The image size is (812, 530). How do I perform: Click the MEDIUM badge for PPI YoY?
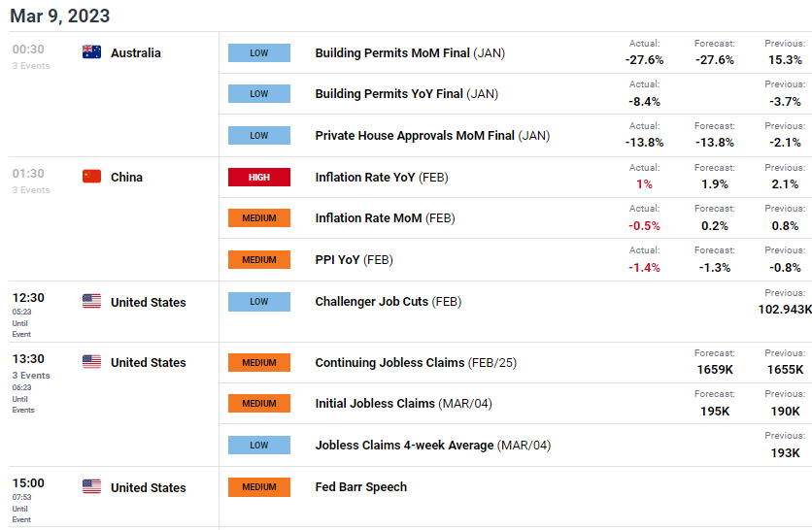click(259, 260)
